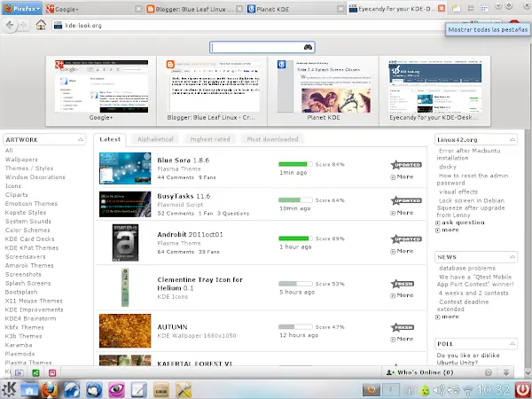Expand More for Androbit
Screen dimensions: 532x399
pyautogui.click(x=402, y=251)
